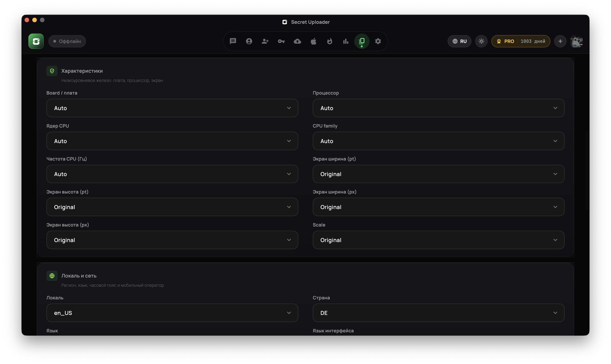Open the chat messages icon in navigation
This screenshot has height=364, width=611.
233,41
